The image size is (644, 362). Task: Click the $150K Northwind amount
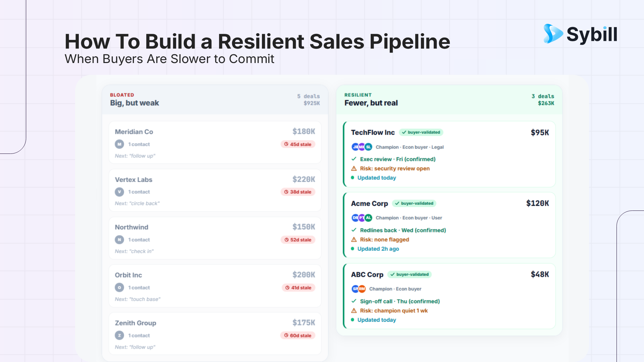tap(304, 227)
